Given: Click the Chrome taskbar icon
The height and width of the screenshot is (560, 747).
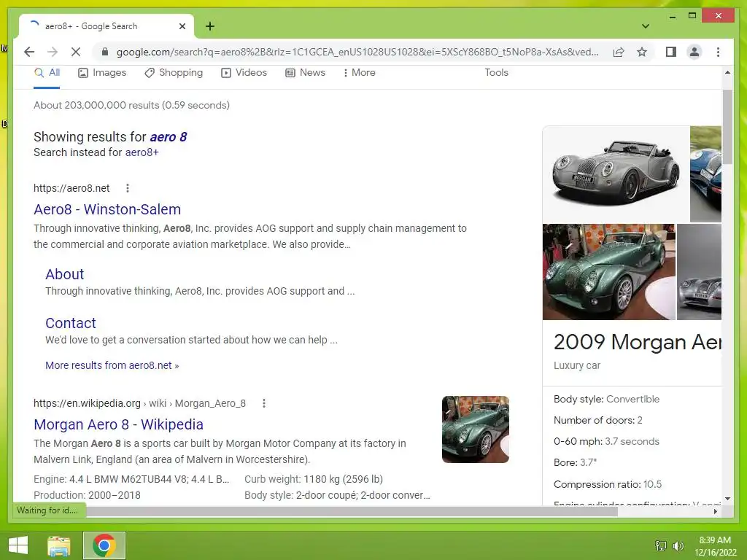Looking at the screenshot, I should tap(104, 545).
